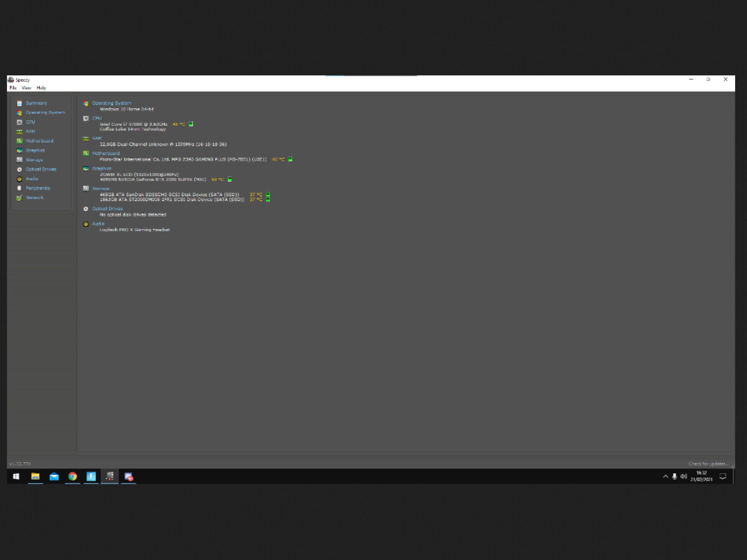
Task: Return to Summary via its sidebar icon
Action: (x=19, y=103)
